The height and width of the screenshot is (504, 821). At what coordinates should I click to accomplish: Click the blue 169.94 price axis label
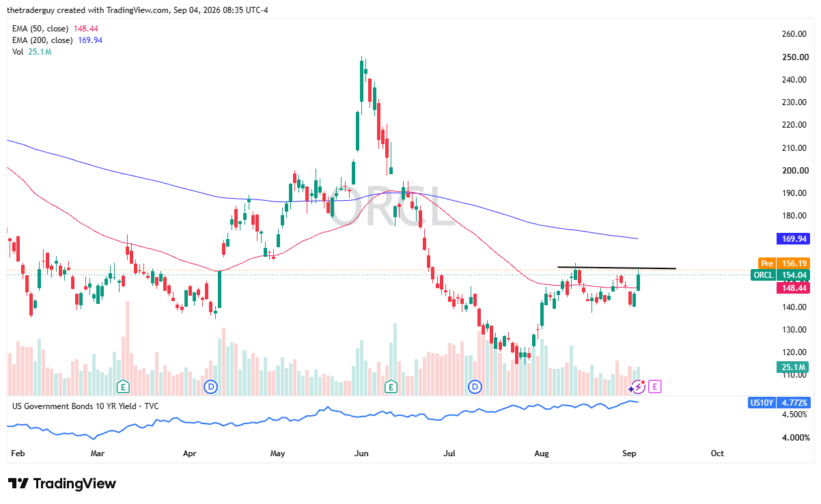click(x=793, y=239)
